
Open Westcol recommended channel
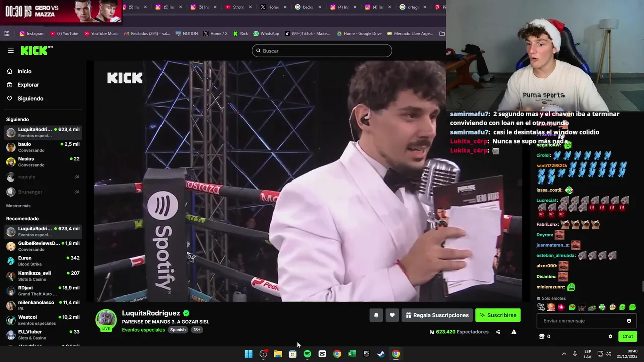(43, 320)
